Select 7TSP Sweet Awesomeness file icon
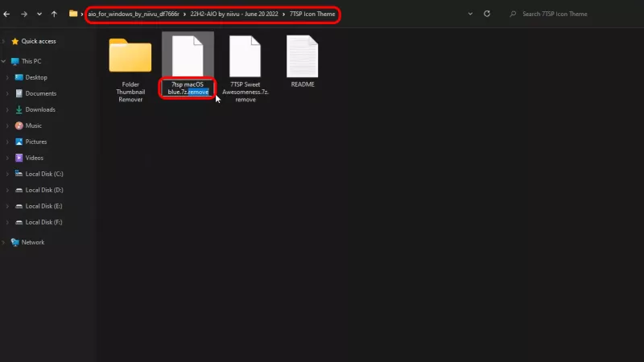The width and height of the screenshot is (644, 362). (x=246, y=56)
